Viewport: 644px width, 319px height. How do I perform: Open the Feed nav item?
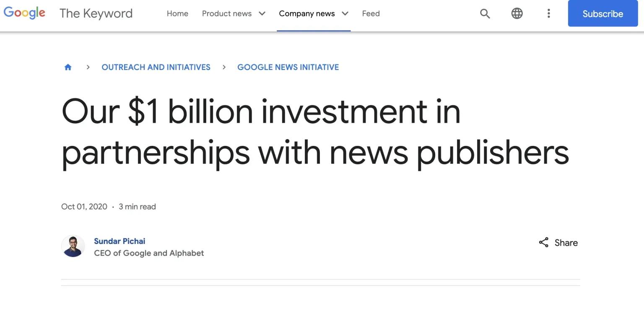click(371, 13)
